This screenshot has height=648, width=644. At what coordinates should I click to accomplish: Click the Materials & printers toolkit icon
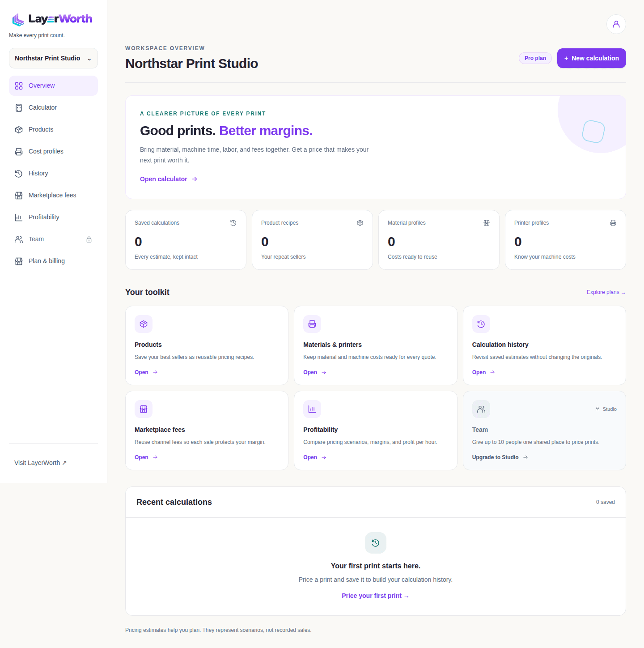pos(312,324)
